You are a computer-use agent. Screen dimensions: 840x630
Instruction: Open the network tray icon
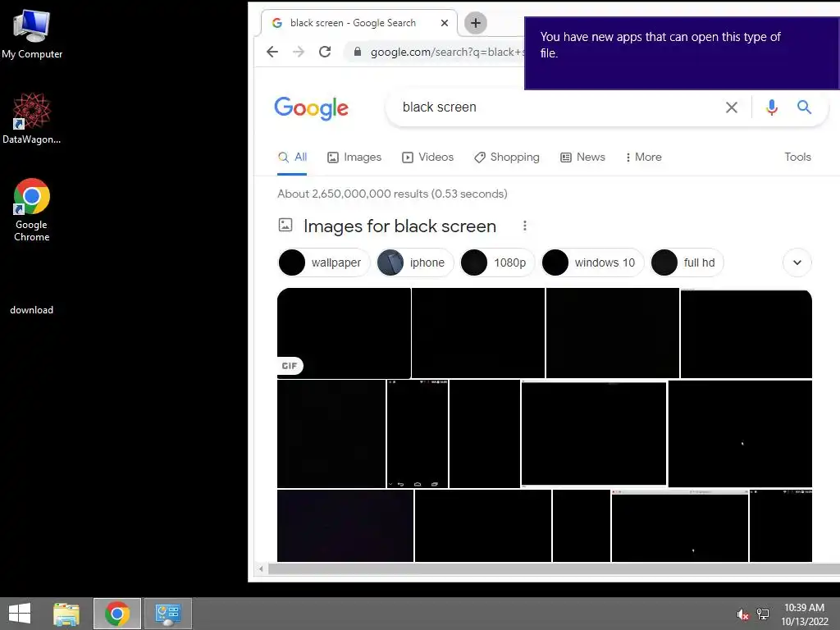762,614
